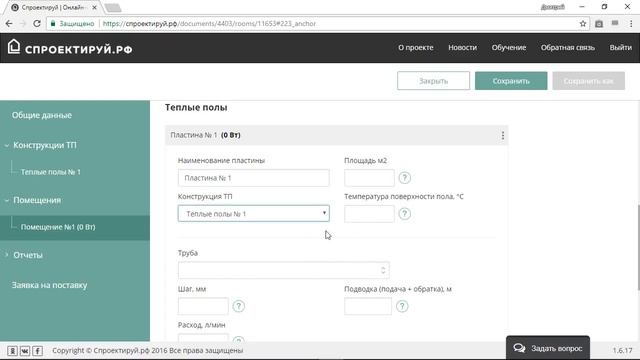The height and width of the screenshot is (360, 640).
Task: Open Обратная связь in the top navigation
Action: point(568,48)
